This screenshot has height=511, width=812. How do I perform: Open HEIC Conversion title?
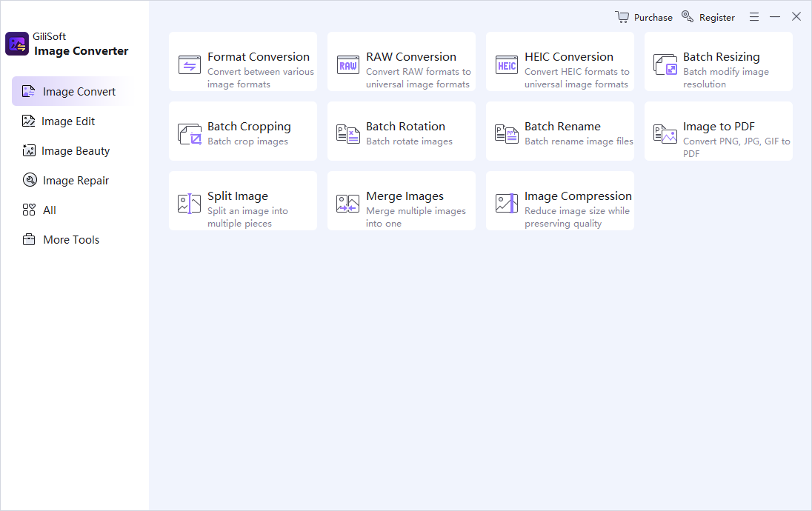[x=568, y=57]
